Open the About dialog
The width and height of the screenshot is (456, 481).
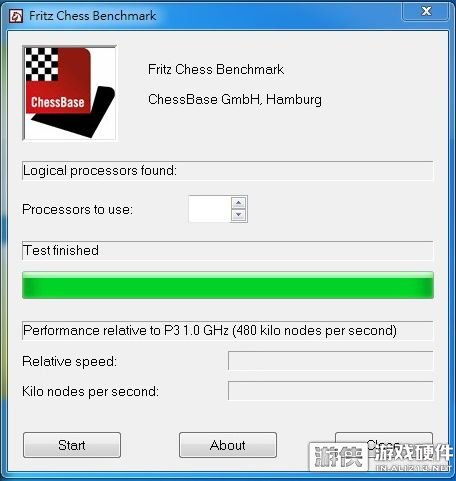pos(228,445)
